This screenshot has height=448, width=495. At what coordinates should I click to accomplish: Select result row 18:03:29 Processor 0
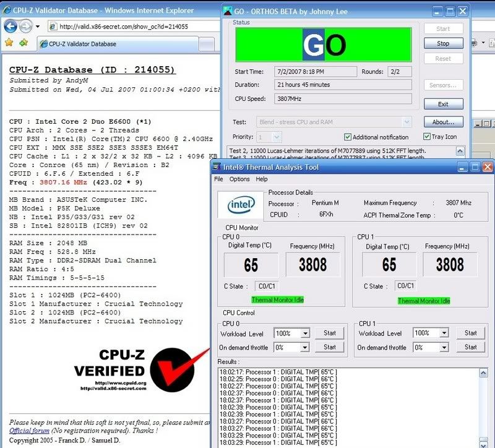tap(278, 436)
